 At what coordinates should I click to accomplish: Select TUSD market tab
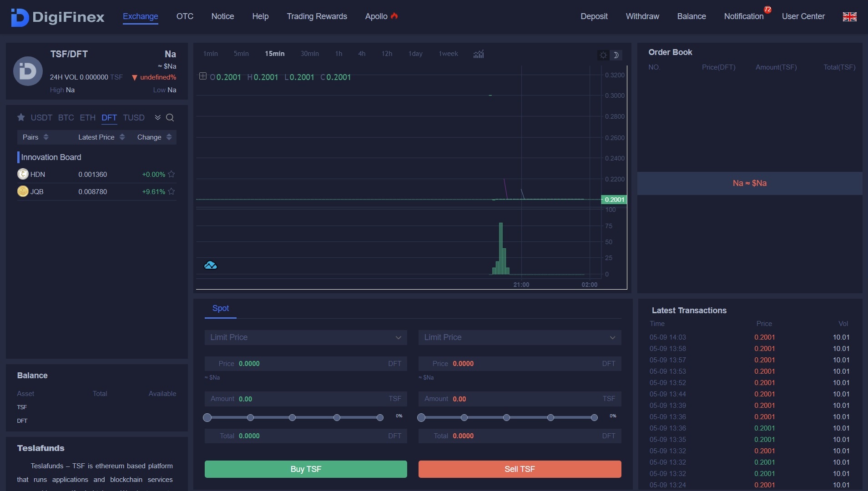(x=134, y=118)
